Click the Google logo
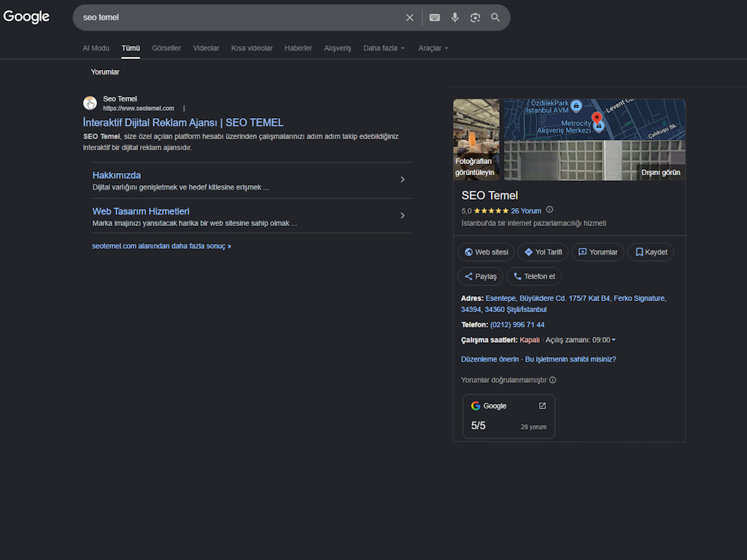The height and width of the screenshot is (560, 747). [26, 17]
